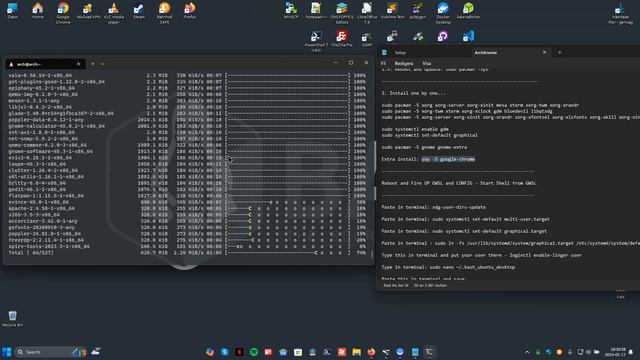Viewport: 640px width, 360px height.
Task: Select the arch@arch terminal tab
Action: [45, 64]
